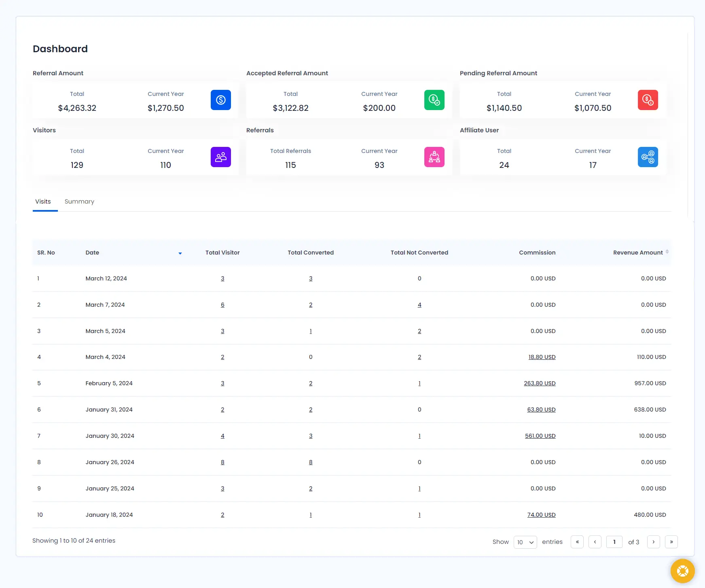705x588 pixels.
Task: Click the current page number field
Action: tap(614, 542)
